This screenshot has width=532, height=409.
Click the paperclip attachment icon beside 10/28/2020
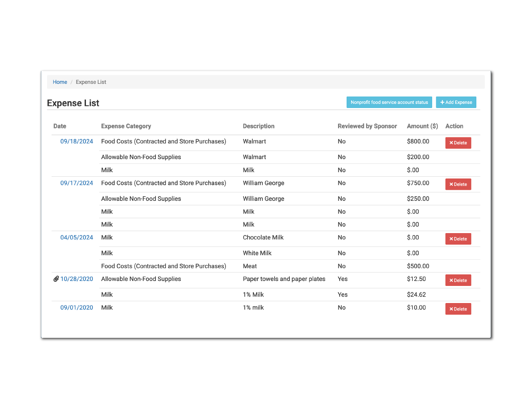coord(56,279)
